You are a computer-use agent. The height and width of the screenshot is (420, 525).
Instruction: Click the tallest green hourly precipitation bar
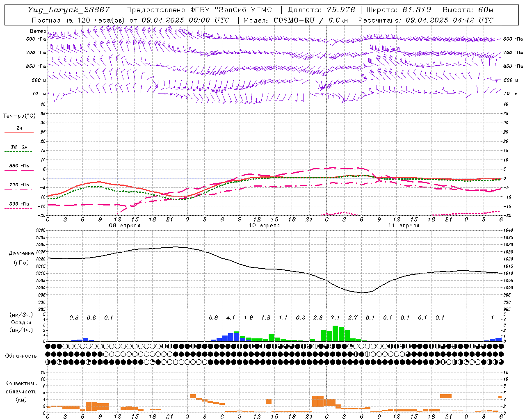click(x=335, y=333)
